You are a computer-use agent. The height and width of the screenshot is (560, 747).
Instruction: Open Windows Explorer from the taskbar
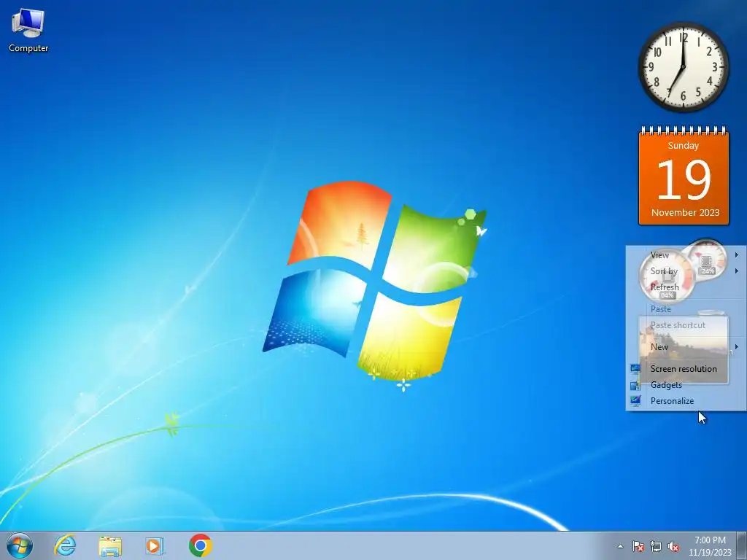[x=110, y=545]
